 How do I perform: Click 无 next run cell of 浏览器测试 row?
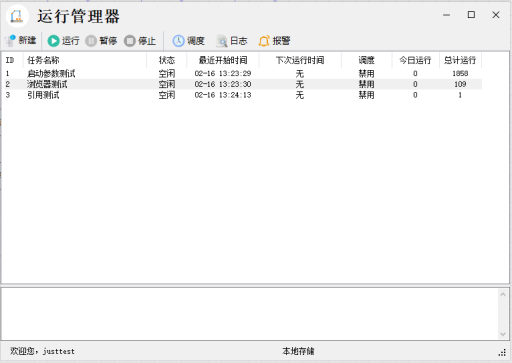point(300,84)
